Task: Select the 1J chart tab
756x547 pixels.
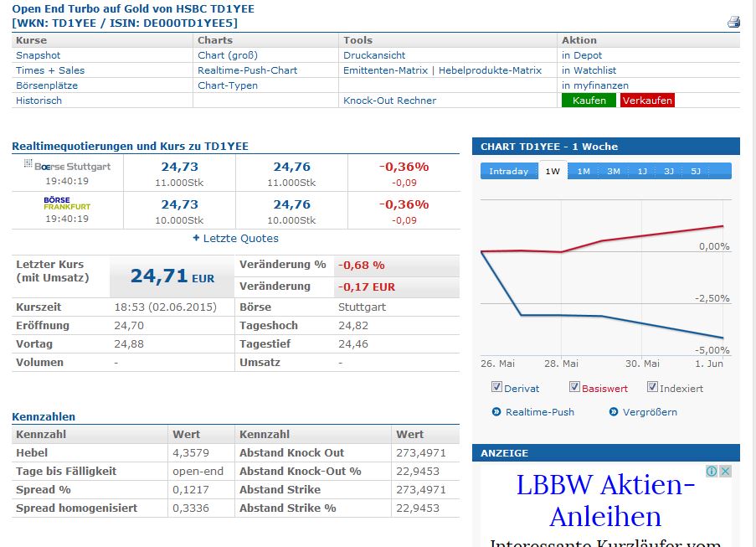Action: (x=642, y=171)
